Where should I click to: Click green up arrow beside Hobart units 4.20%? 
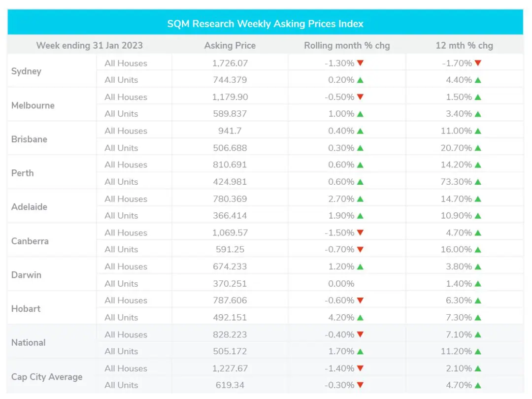pyautogui.click(x=360, y=318)
